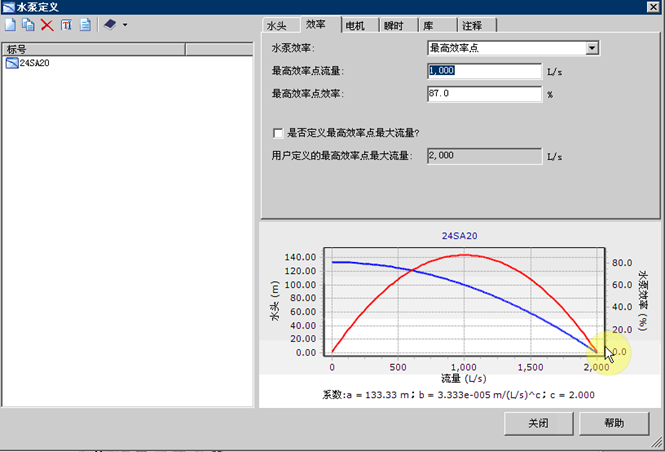Click the Rename toolbar icon
Screen dimensions: 665x452
[65, 24]
